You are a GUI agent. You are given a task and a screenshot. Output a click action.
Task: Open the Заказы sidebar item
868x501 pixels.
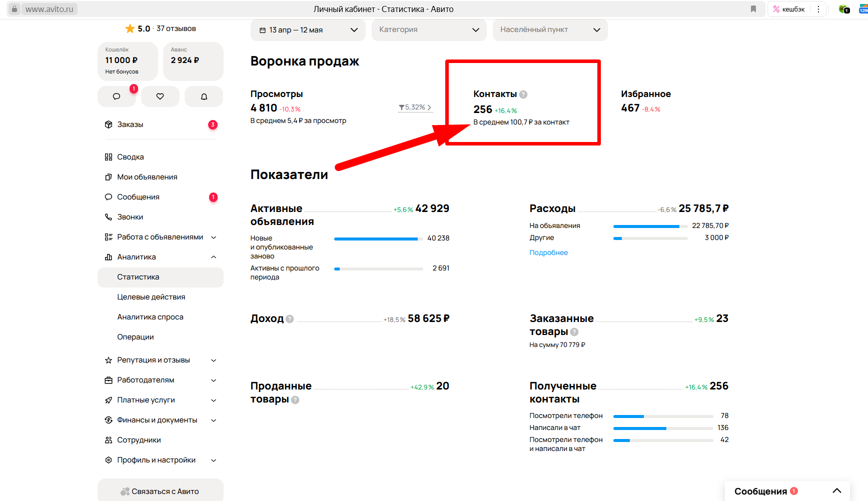pos(130,124)
